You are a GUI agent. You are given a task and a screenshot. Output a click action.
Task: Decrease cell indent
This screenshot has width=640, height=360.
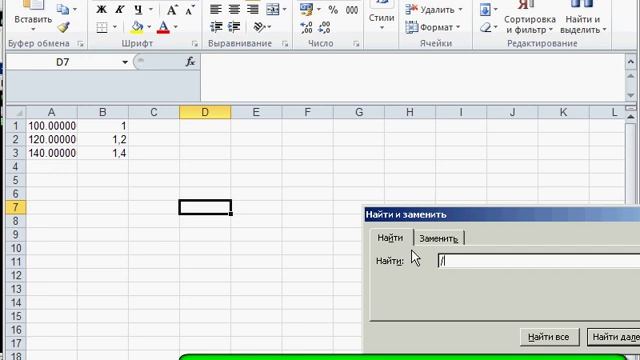(216, 27)
